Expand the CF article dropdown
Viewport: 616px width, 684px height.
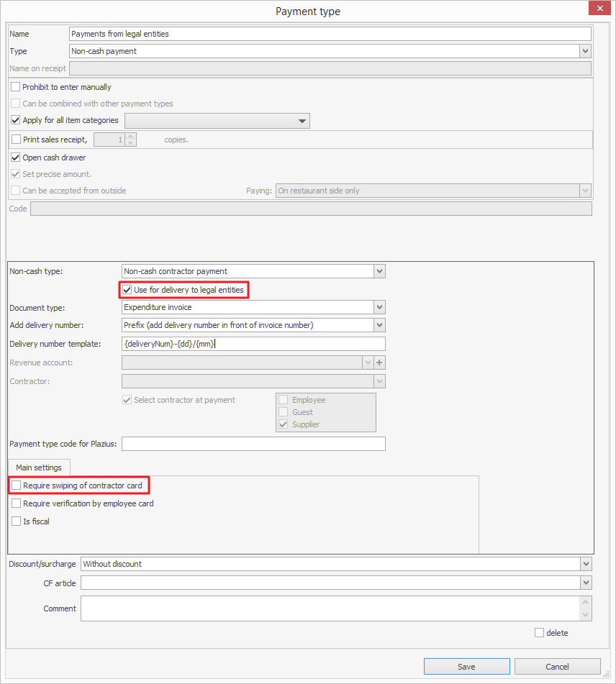click(x=585, y=583)
